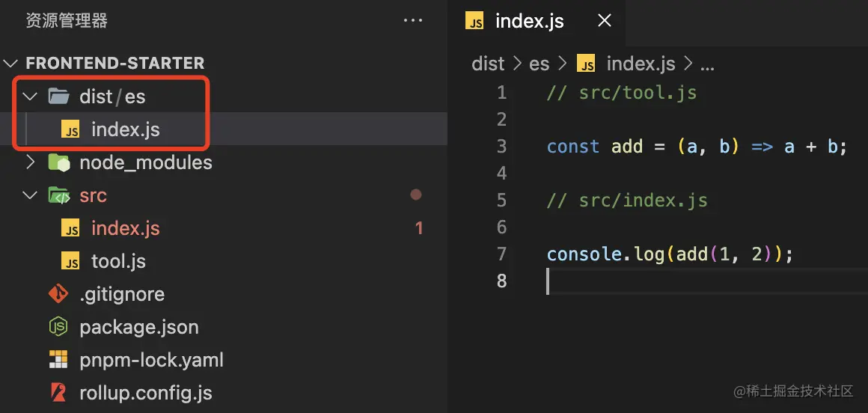
Task: Click line number 5 in the gutter
Action: pos(501,200)
